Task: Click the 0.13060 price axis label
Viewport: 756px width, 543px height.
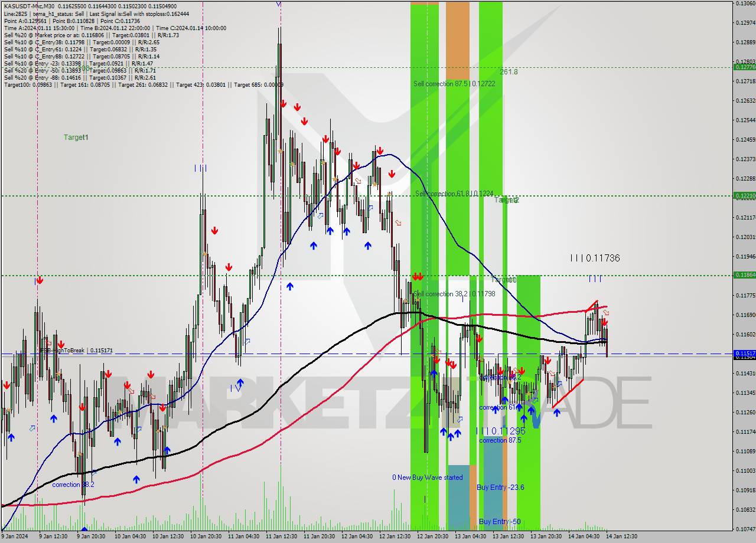Action: (x=745, y=4)
